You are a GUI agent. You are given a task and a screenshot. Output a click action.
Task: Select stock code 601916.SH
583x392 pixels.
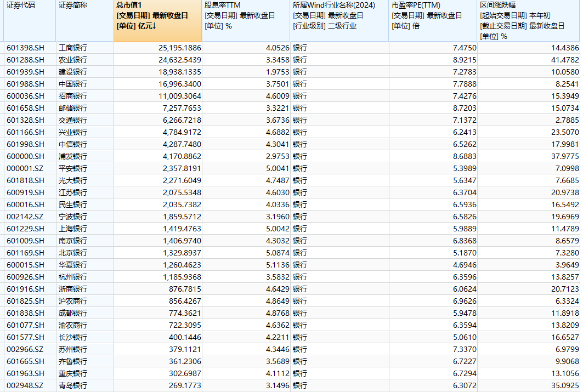[x=25, y=289]
